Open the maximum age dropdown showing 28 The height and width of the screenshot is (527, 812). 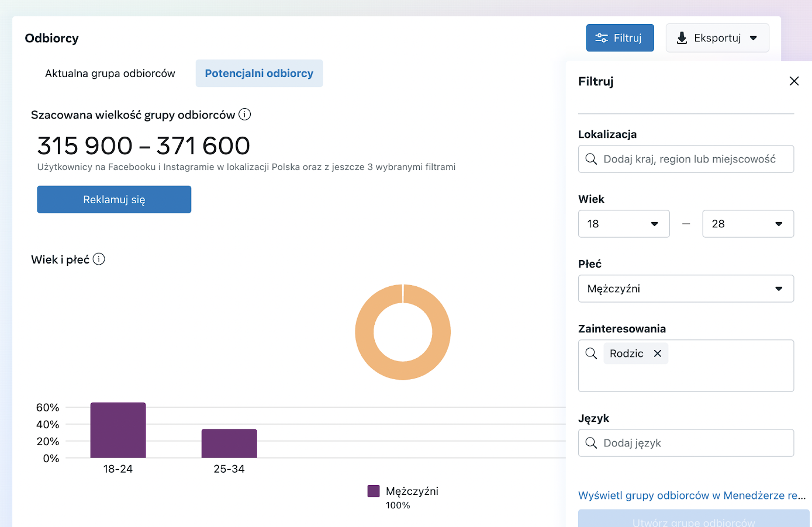pos(747,224)
